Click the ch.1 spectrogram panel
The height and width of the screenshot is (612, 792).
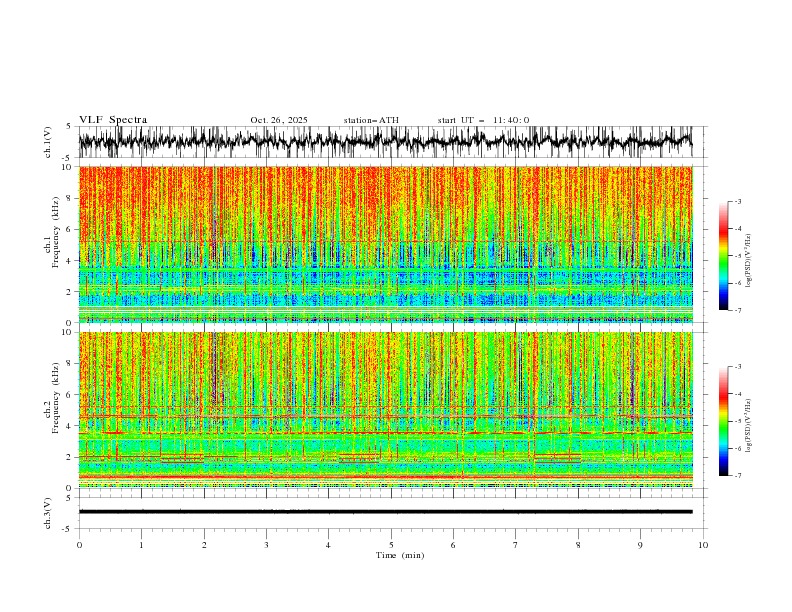point(386,244)
